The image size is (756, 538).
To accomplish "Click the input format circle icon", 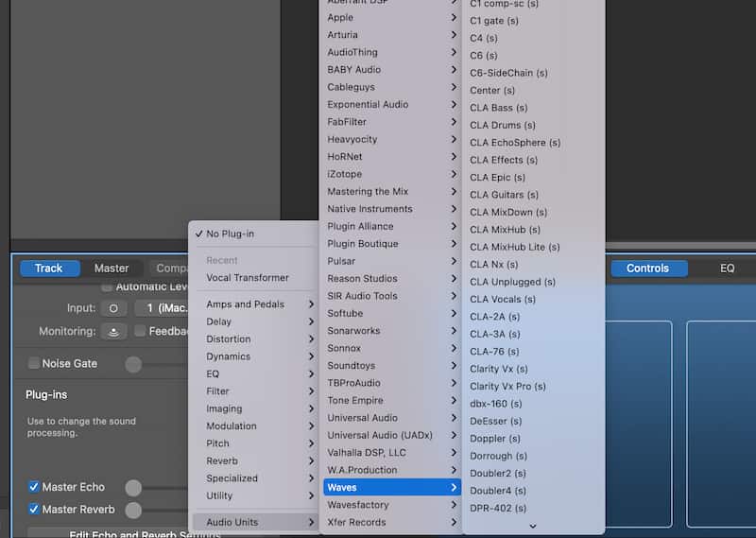I will (113, 308).
